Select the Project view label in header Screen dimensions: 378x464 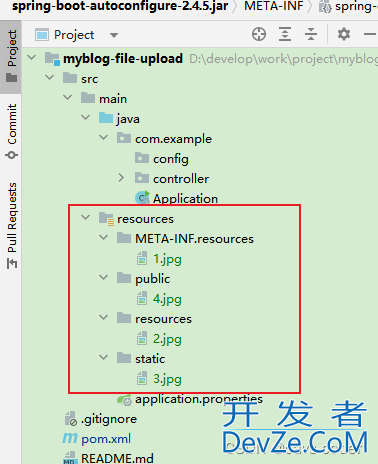[x=74, y=35]
